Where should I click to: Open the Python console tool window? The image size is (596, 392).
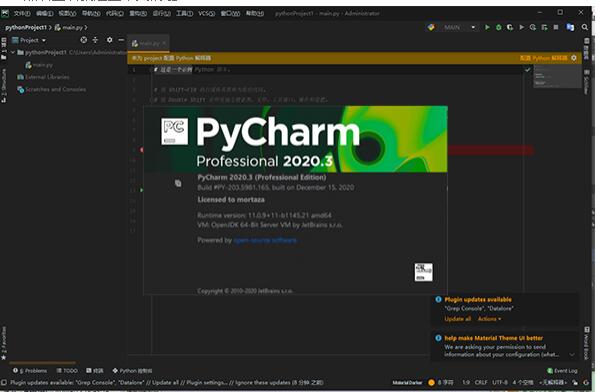pyautogui.click(x=132, y=371)
